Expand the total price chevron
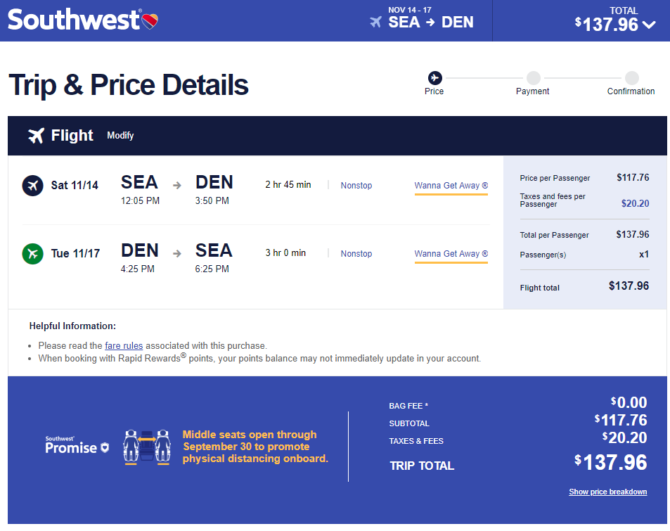The width and height of the screenshot is (670, 531). coord(649,25)
